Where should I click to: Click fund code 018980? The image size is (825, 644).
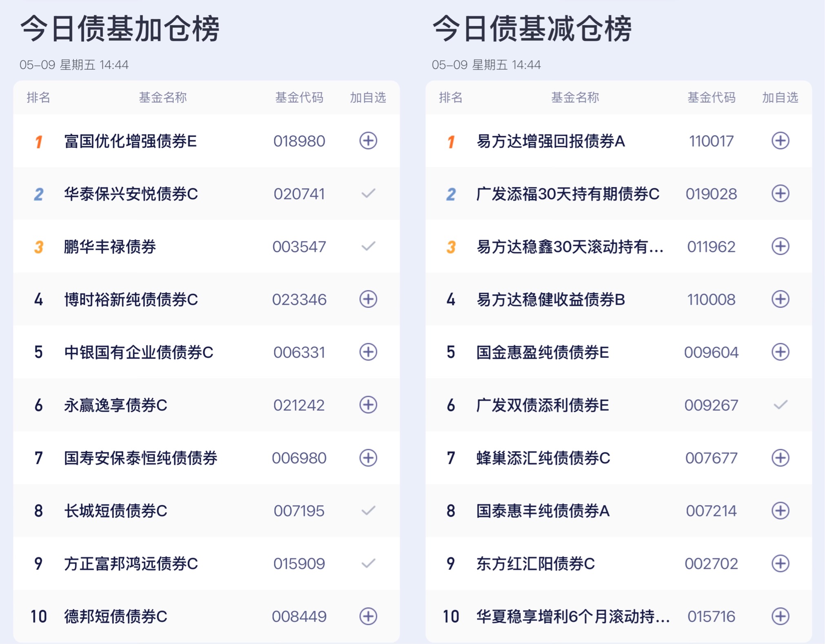tap(299, 141)
